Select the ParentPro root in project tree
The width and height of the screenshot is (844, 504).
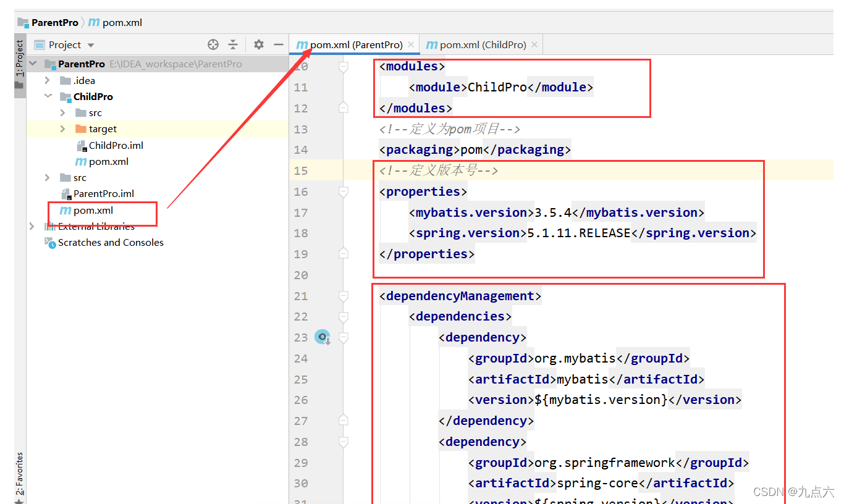pyautogui.click(x=158, y=64)
